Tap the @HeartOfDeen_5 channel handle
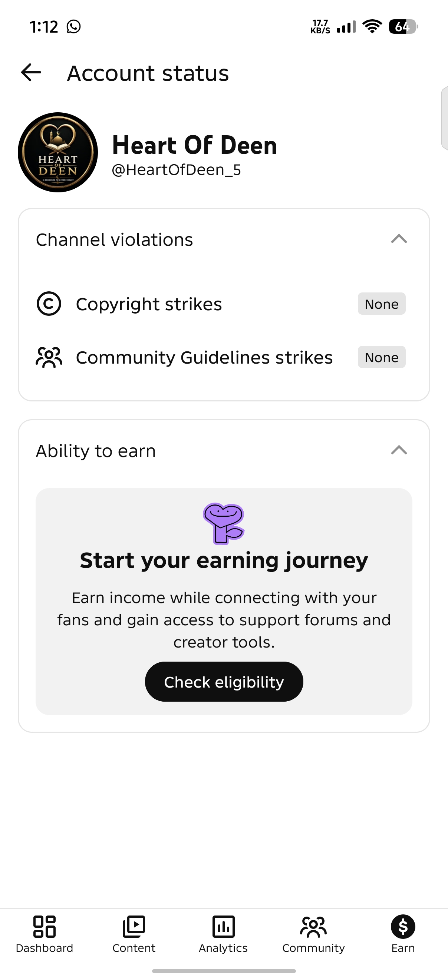Viewport: 448px width, 980px height. tap(176, 170)
